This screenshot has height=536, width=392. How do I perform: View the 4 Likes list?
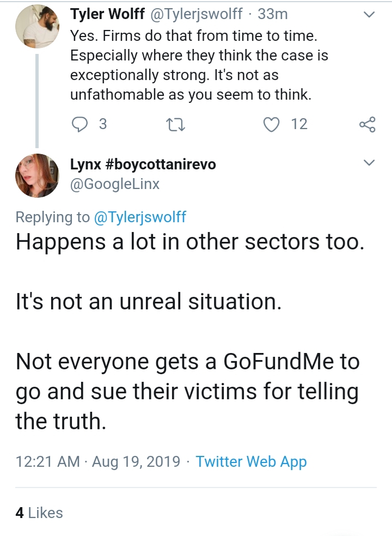39,513
